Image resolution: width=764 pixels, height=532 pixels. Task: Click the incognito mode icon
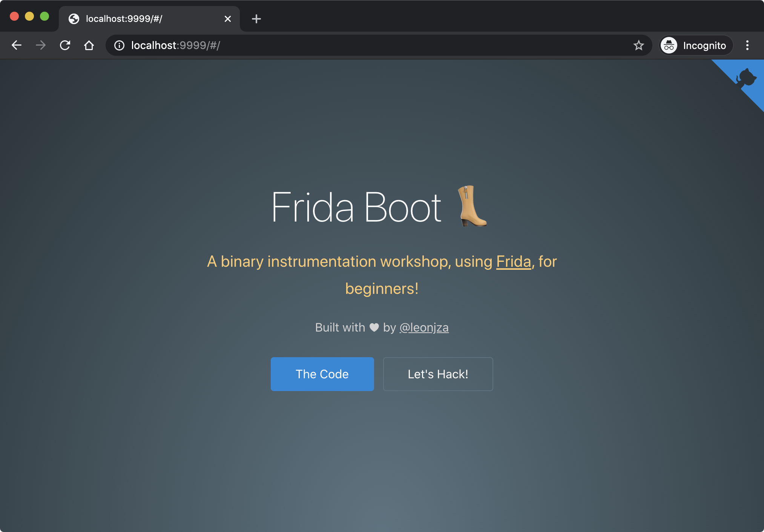click(x=669, y=46)
